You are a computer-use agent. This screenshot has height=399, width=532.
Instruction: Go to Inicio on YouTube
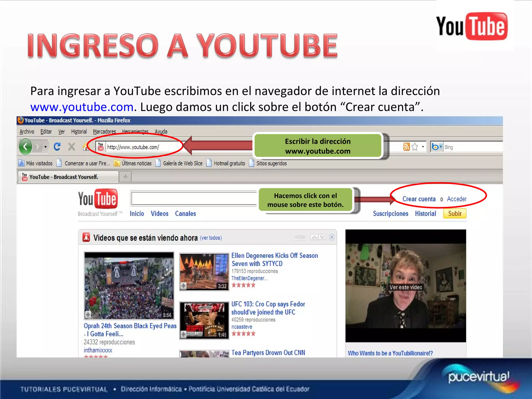pyautogui.click(x=137, y=214)
